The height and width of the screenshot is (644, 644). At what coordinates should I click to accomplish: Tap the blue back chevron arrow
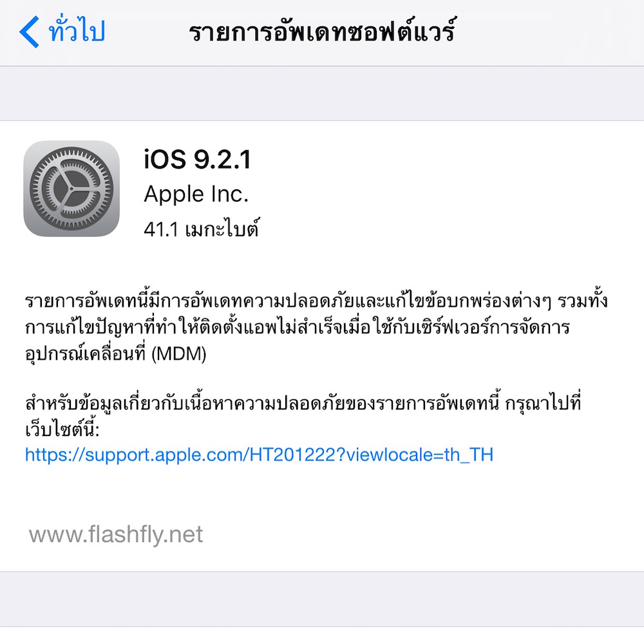[x=29, y=32]
